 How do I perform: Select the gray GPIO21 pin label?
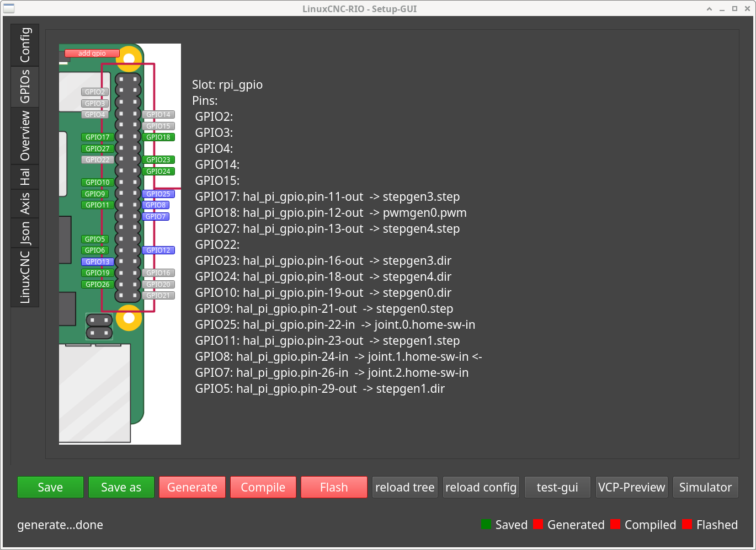158,296
